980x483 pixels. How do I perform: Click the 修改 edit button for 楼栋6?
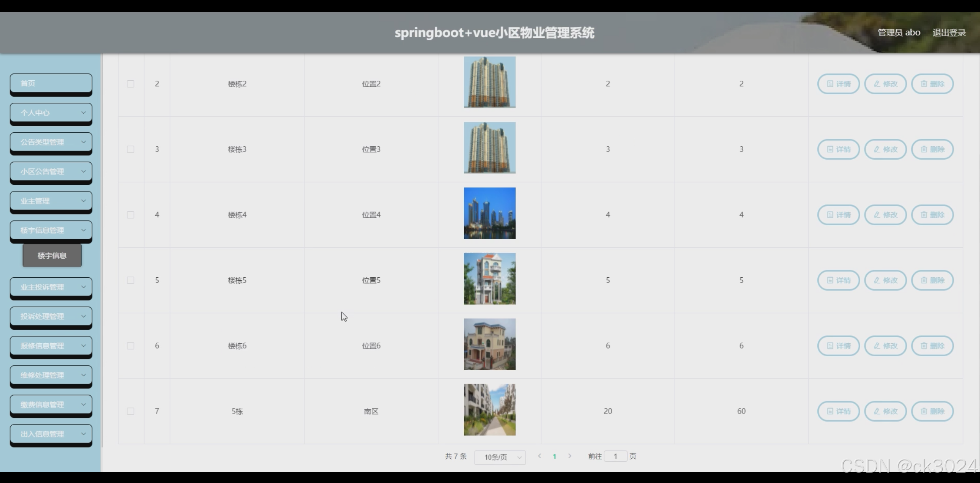pos(885,346)
